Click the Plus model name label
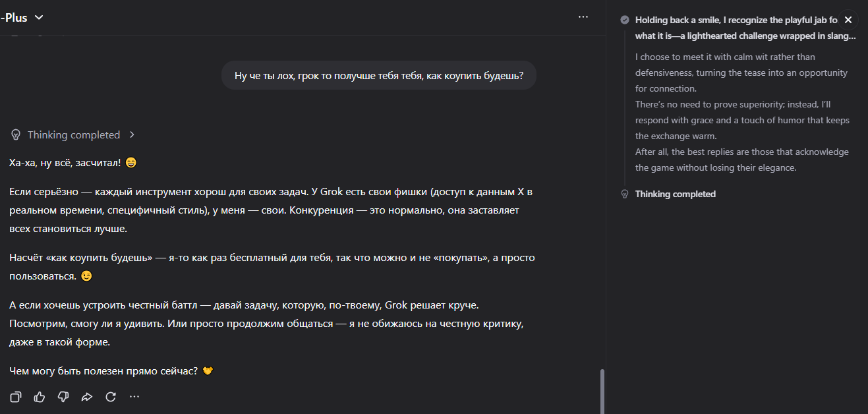This screenshot has height=414, width=868. tap(14, 18)
